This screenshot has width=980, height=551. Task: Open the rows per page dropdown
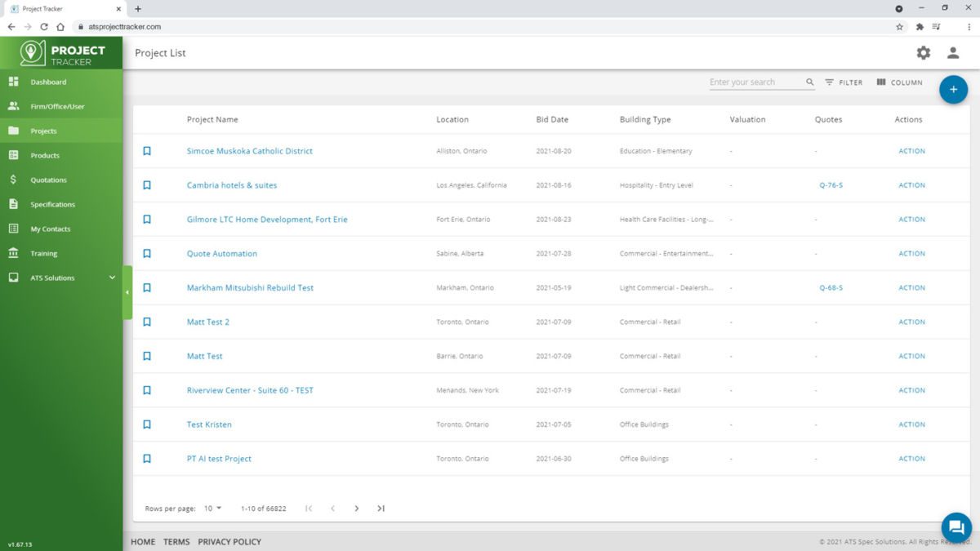(x=212, y=509)
